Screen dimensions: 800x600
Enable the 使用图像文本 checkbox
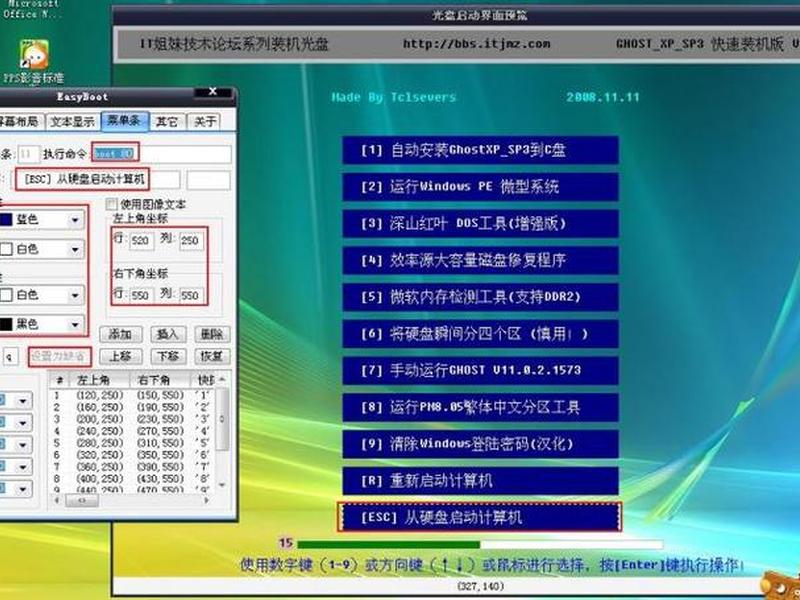tap(111, 205)
